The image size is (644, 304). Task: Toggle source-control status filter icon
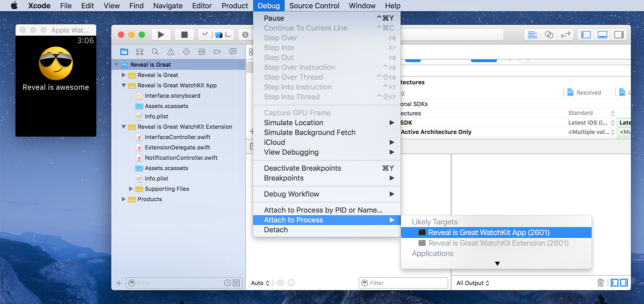tap(236, 283)
